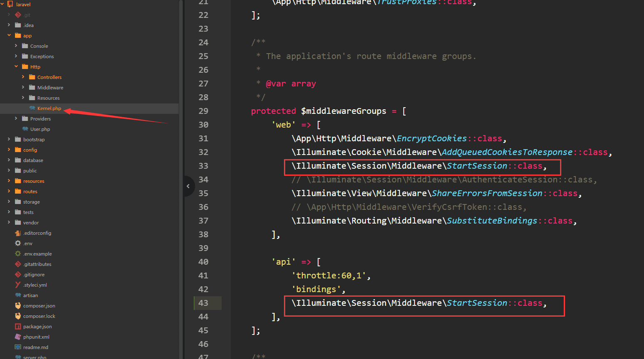644x359 pixels.
Task: Click the database folder icon
Action: (x=18, y=160)
